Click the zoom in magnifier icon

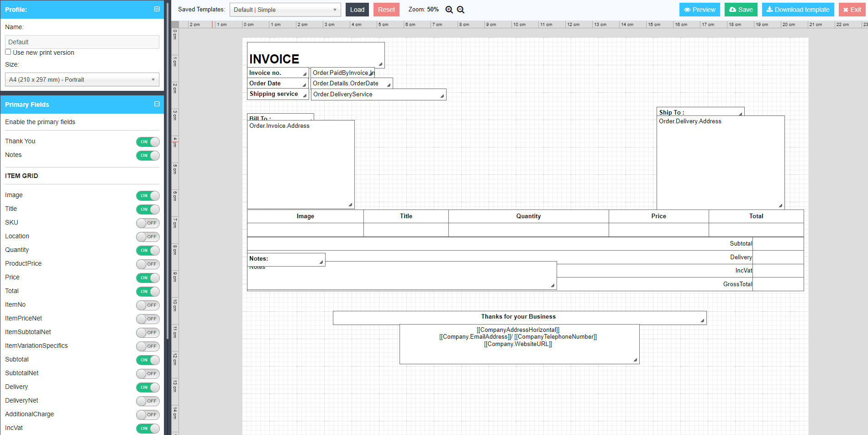[x=449, y=10]
